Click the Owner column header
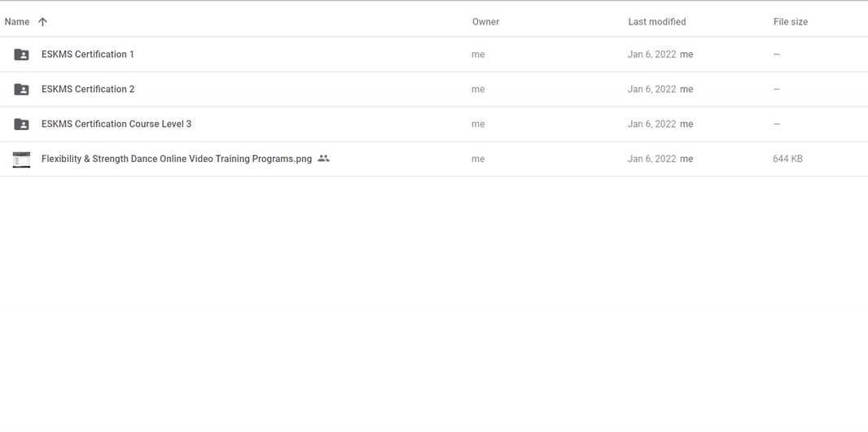Viewport: 868px width, 432px height. pos(485,22)
